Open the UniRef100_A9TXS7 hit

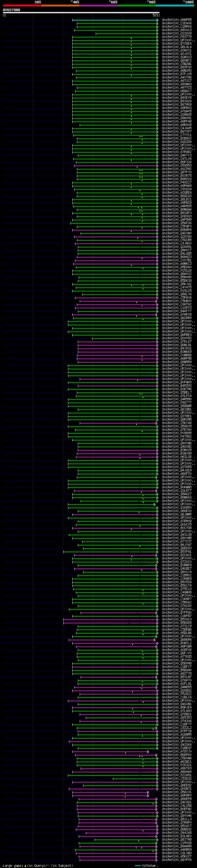point(176,81)
